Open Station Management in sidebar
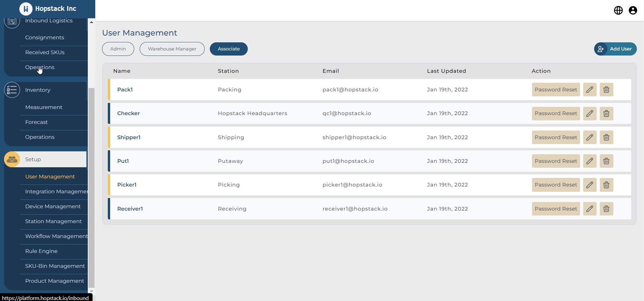Screen dimensions: 644x301 pos(53,221)
